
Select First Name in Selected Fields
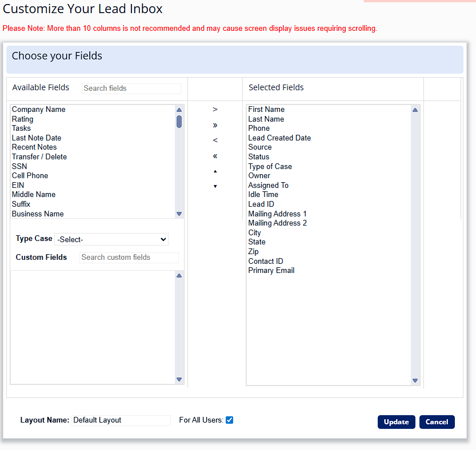click(x=266, y=109)
